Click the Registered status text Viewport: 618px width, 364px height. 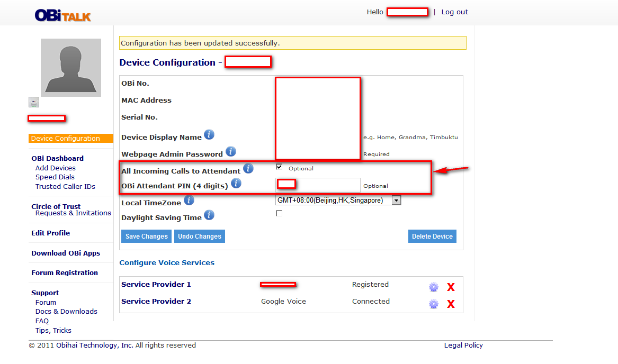pyautogui.click(x=371, y=285)
